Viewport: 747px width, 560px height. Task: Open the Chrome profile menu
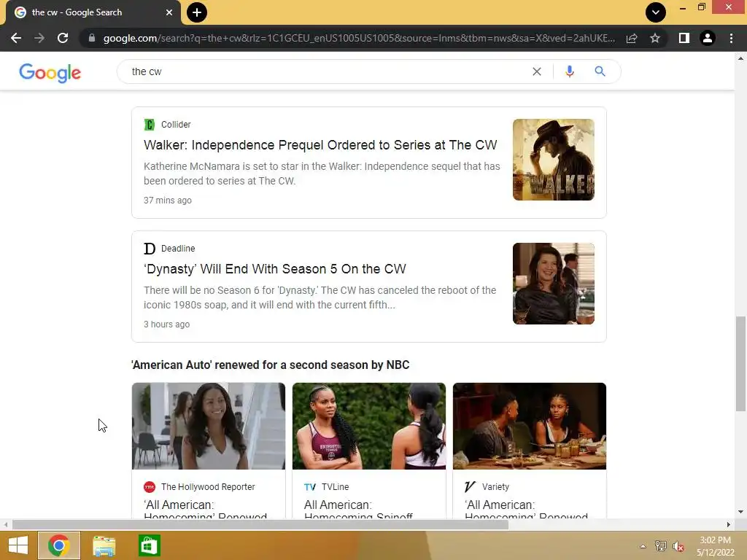point(708,38)
